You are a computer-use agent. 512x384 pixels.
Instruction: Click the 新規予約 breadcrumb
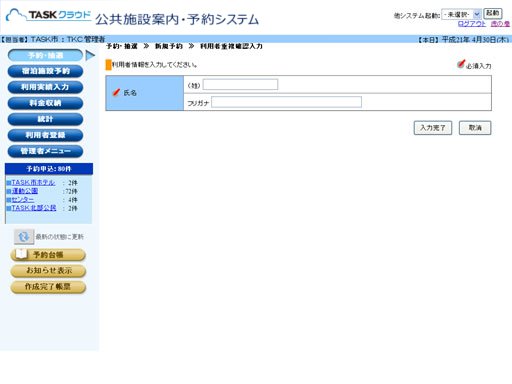pyautogui.click(x=169, y=46)
